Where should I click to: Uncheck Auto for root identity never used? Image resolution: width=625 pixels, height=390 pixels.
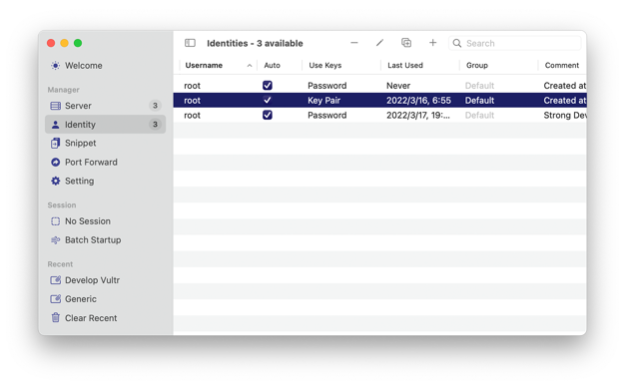pos(267,85)
